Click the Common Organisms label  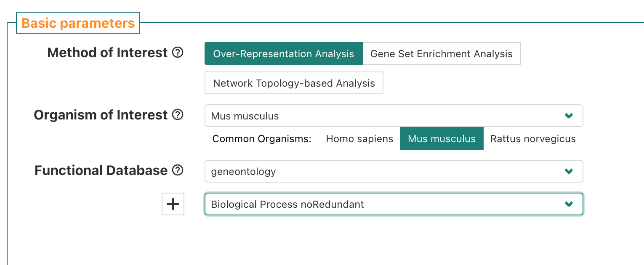261,139
